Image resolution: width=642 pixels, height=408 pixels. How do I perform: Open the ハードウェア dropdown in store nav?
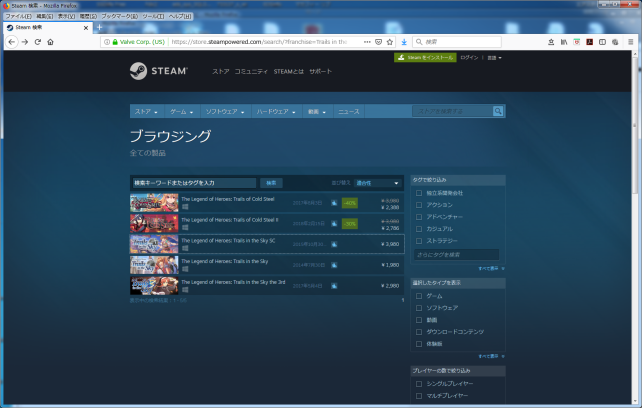pyautogui.click(x=276, y=111)
